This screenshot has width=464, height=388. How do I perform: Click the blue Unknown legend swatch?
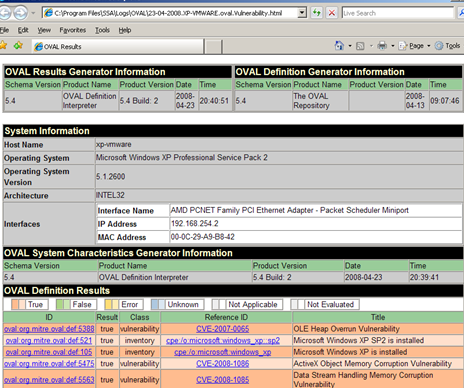158,304
